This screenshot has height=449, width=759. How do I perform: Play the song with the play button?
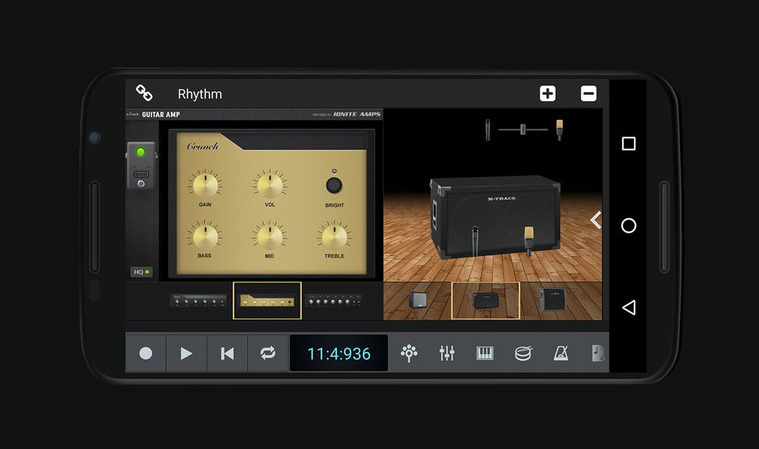186,353
